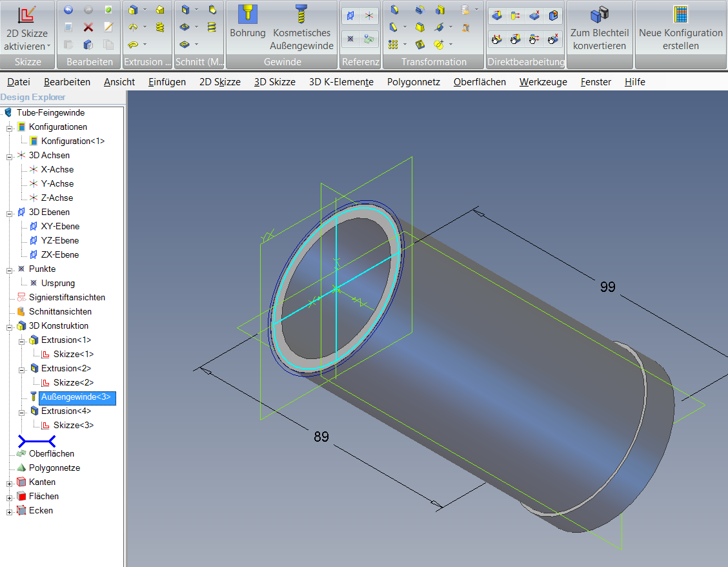The image size is (728, 567).
Task: Click the green gear regenerate icon
Action: 108,10
